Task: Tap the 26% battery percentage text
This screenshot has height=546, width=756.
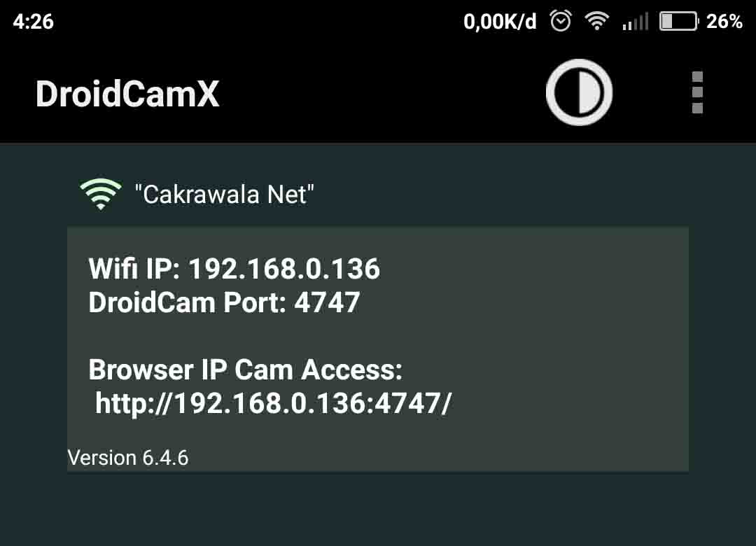Action: [x=724, y=22]
